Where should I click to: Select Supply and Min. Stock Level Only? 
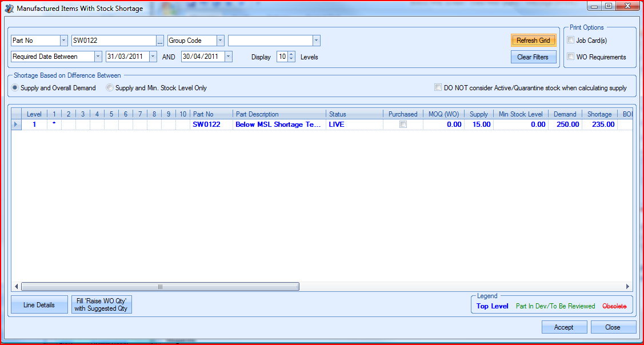[110, 88]
